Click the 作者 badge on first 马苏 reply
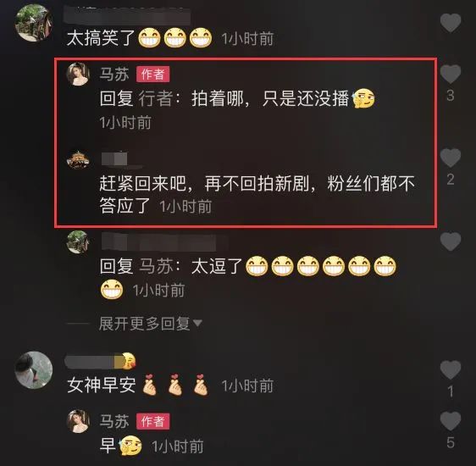The width and height of the screenshot is (476, 466). (152, 75)
